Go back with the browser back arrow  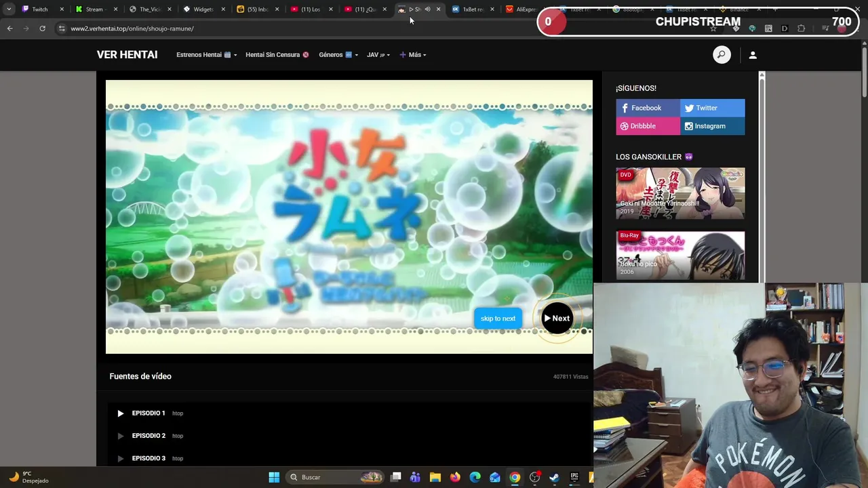(9, 28)
